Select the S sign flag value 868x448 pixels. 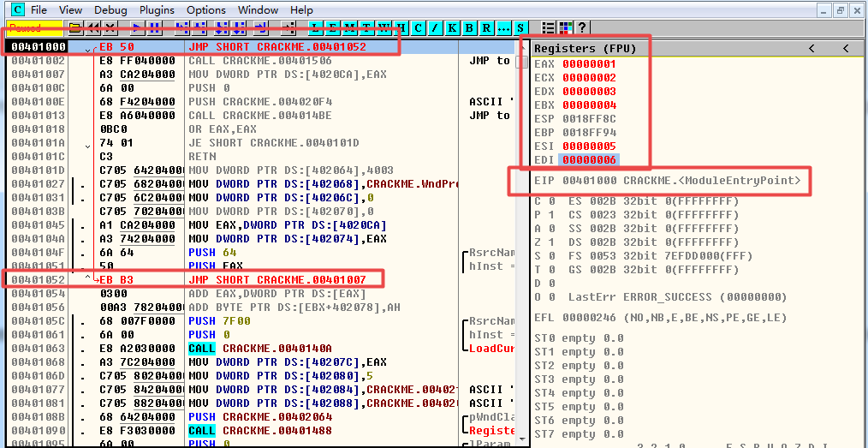(552, 256)
